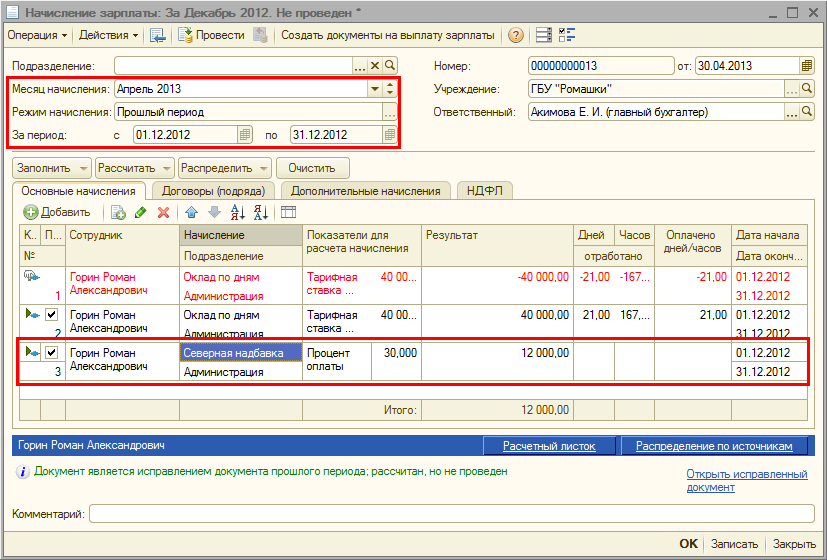827x560 pixels.
Task: Open the Заполнить dropdown button
Action: 51,168
